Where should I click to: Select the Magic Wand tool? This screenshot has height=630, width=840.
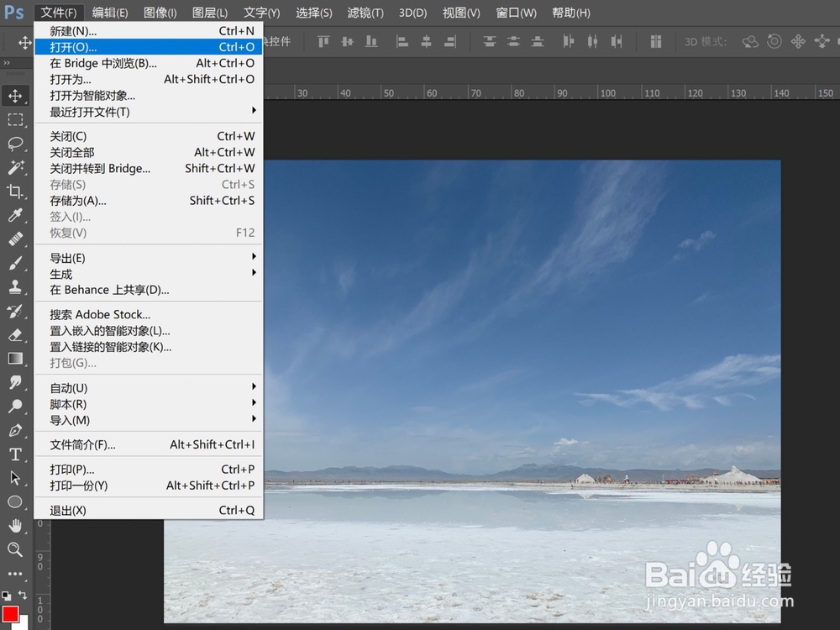pos(15,167)
